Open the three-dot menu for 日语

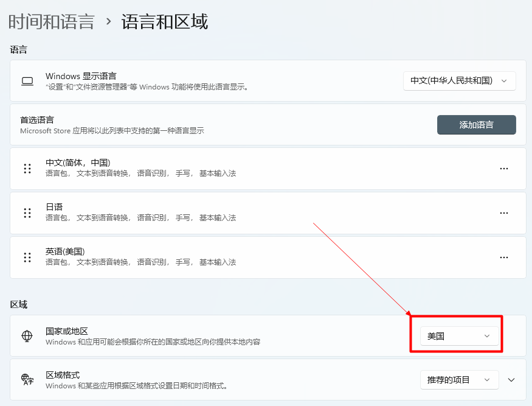(503, 213)
